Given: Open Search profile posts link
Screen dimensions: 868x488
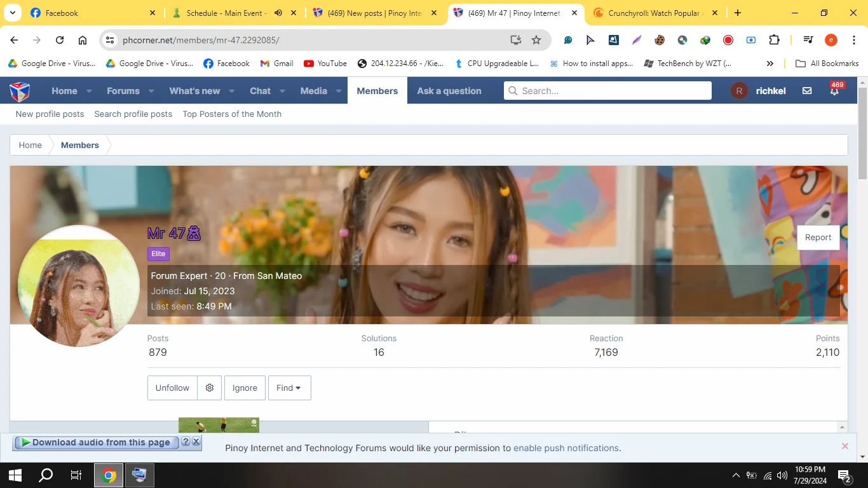Looking at the screenshot, I should pyautogui.click(x=133, y=114).
